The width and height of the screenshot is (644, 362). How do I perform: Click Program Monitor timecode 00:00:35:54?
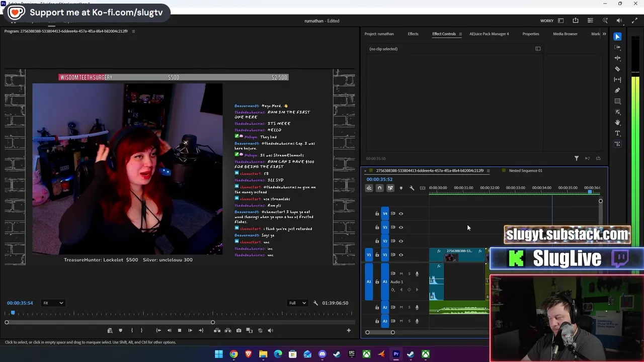[x=20, y=303]
